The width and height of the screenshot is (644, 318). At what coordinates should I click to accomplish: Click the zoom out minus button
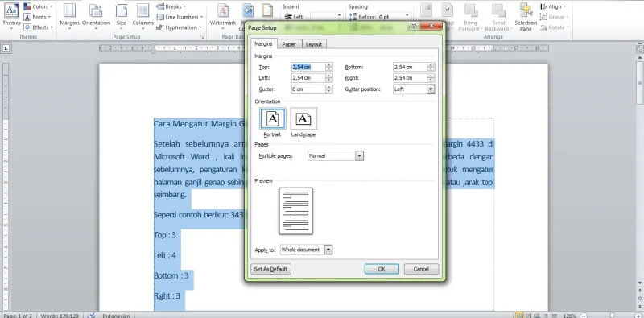click(584, 316)
